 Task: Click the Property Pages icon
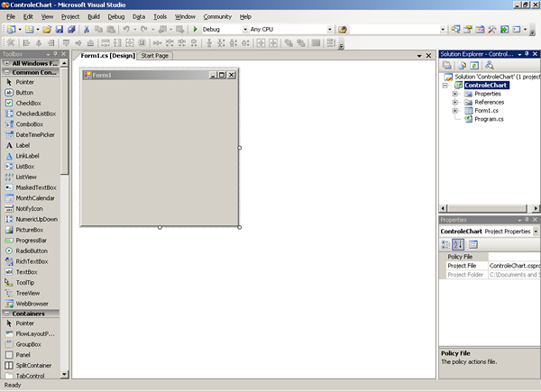[x=473, y=245]
